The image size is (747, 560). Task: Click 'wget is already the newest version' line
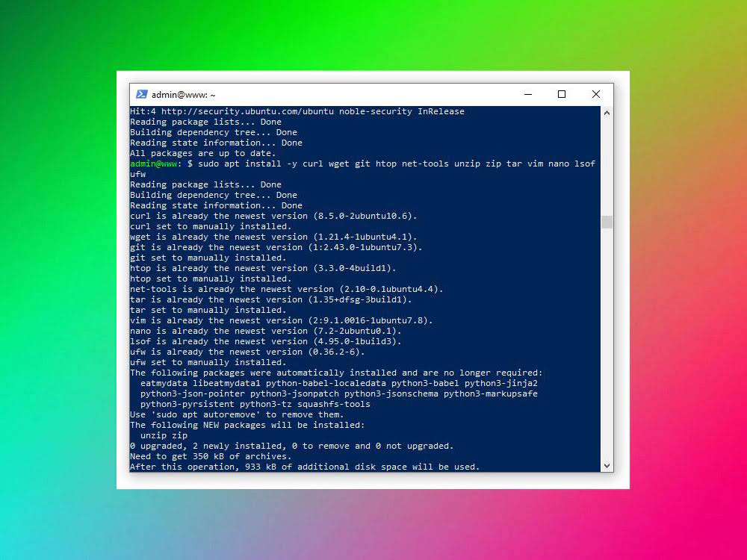tap(273, 237)
